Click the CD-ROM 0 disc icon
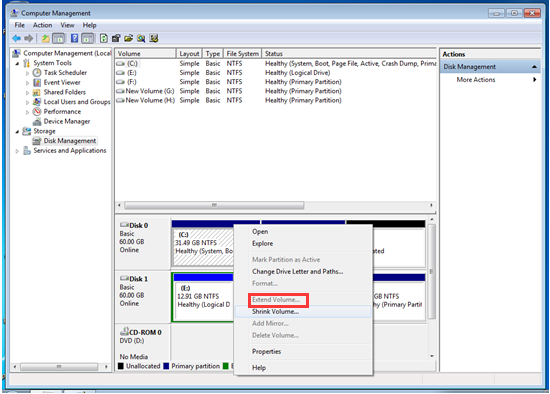 124,331
